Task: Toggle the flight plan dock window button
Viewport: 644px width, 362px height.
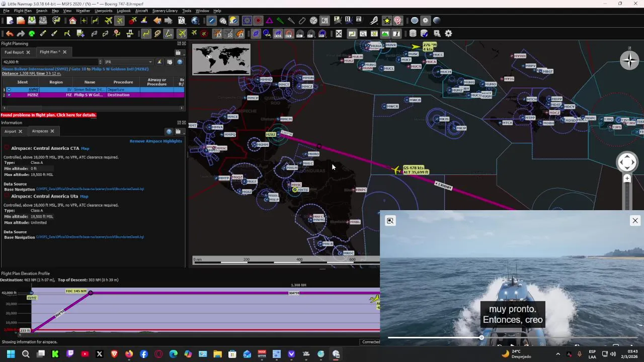Action: pos(352,34)
